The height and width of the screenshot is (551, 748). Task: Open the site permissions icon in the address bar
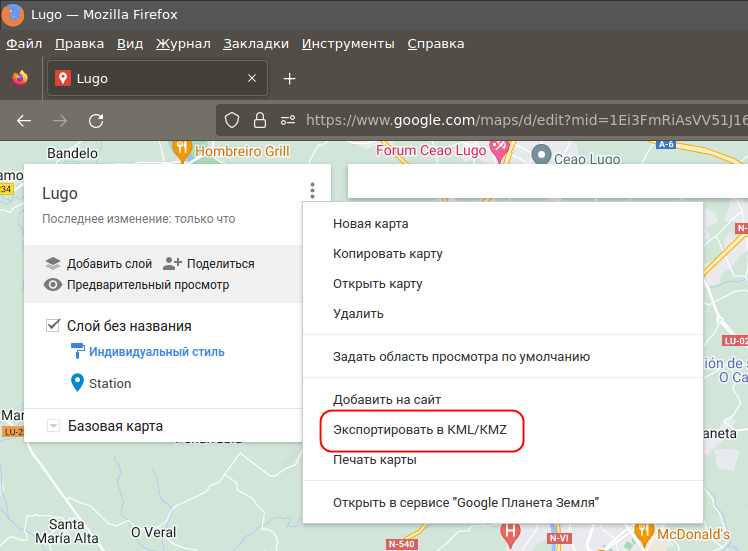point(288,120)
